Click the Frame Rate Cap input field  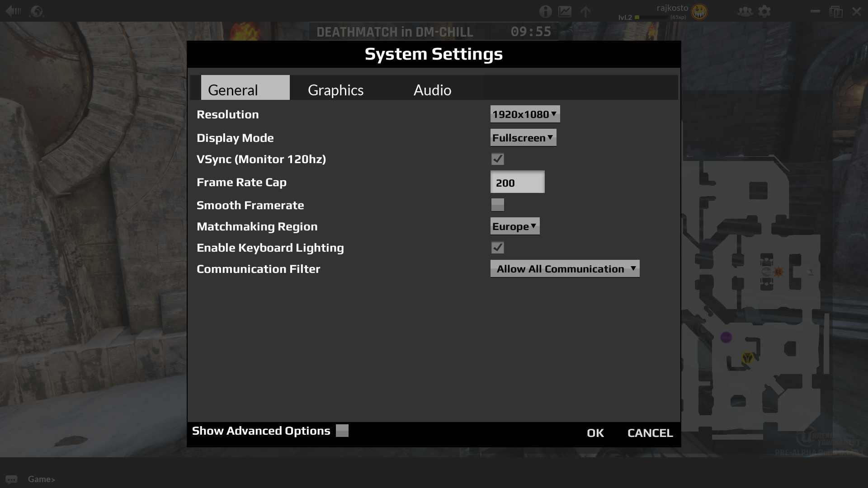[x=517, y=183]
